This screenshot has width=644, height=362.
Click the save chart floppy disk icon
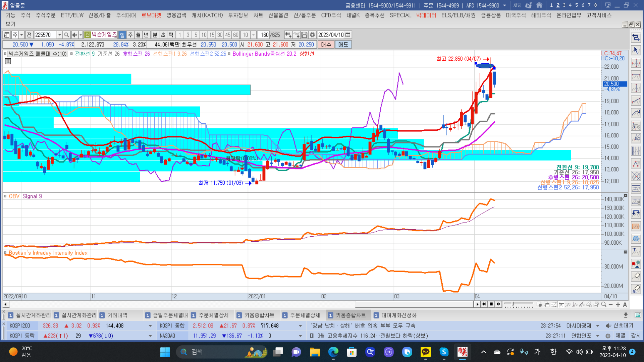[304, 35]
